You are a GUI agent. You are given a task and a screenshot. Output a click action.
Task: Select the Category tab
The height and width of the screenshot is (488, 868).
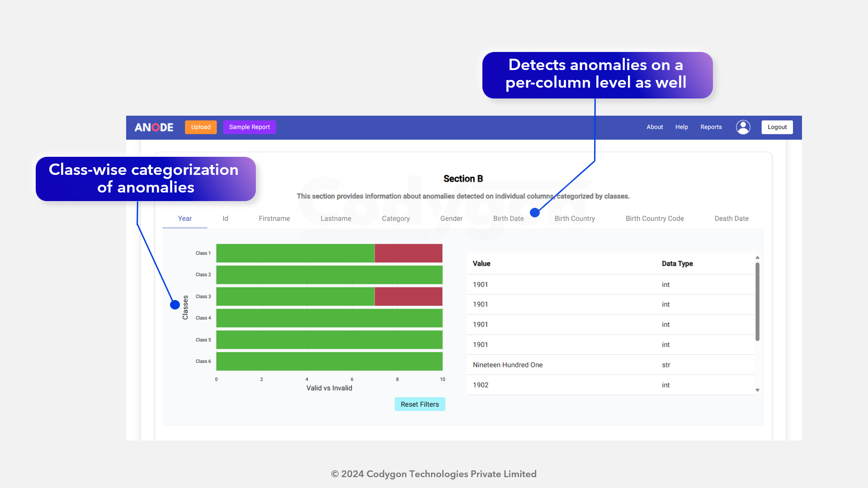[x=396, y=219]
